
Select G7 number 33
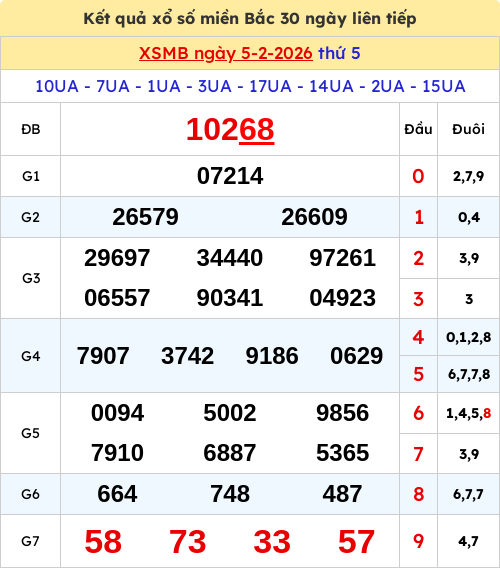coord(272,542)
